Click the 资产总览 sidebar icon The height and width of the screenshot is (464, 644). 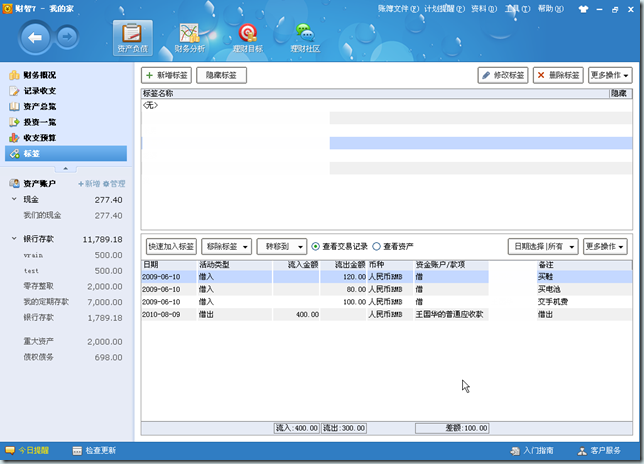pos(14,106)
